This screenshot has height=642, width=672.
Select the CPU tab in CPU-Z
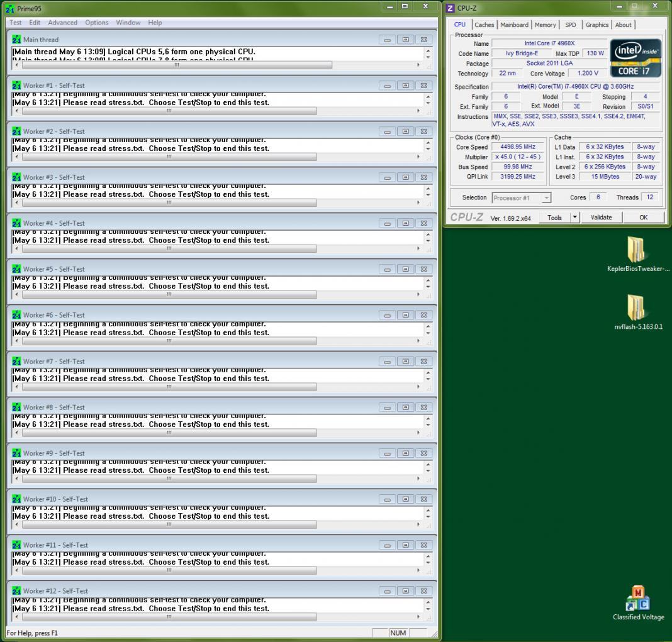click(x=460, y=25)
